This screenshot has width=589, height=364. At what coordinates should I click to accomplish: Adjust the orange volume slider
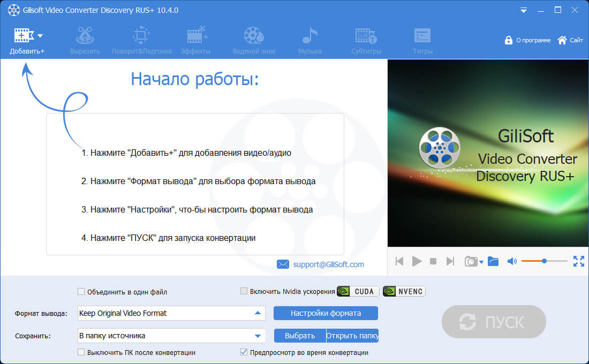tap(545, 261)
